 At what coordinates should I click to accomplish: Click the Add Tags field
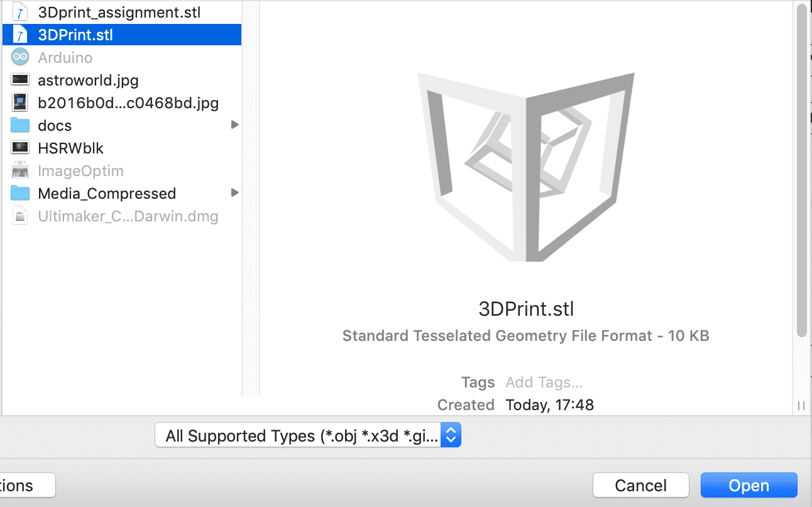coord(544,382)
